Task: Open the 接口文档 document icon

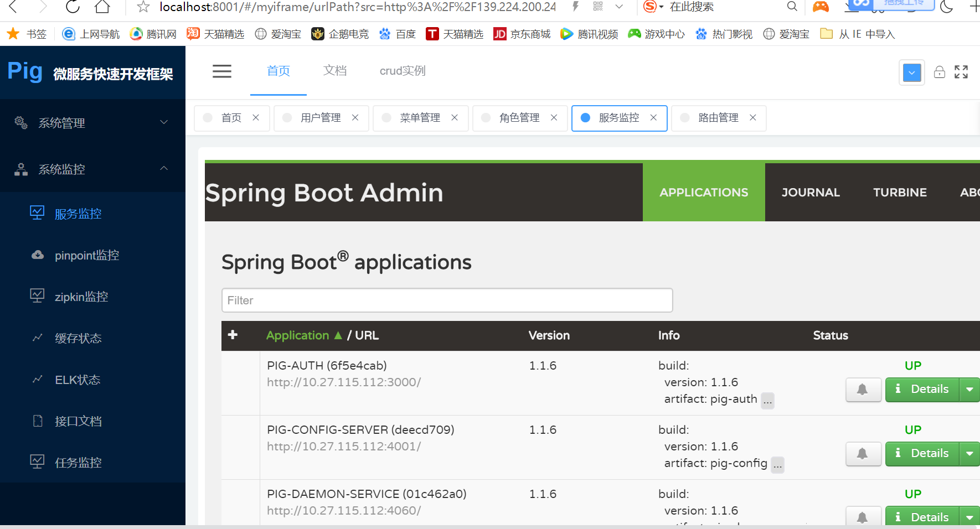Action: tap(37, 421)
